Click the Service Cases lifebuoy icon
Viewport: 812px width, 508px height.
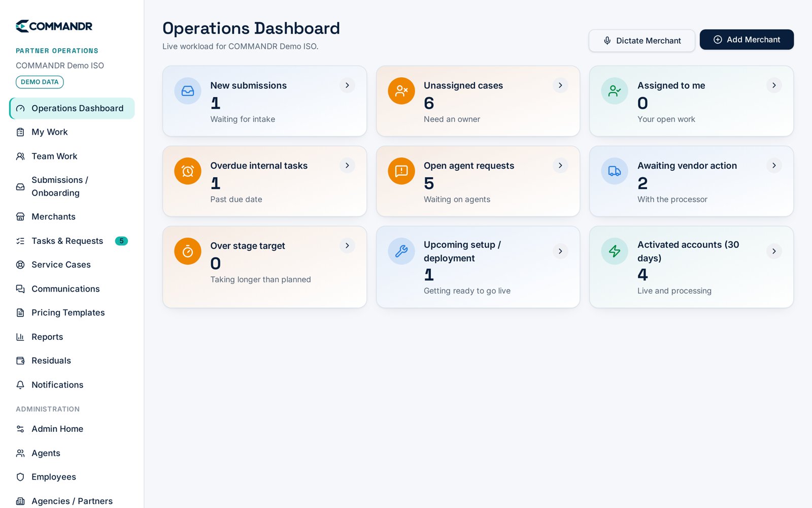(x=20, y=265)
